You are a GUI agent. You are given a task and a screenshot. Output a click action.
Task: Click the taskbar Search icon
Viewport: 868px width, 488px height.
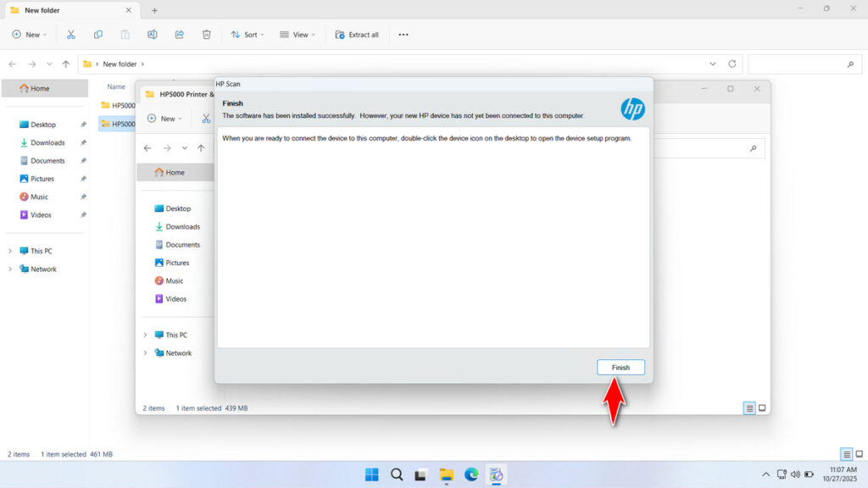point(397,474)
